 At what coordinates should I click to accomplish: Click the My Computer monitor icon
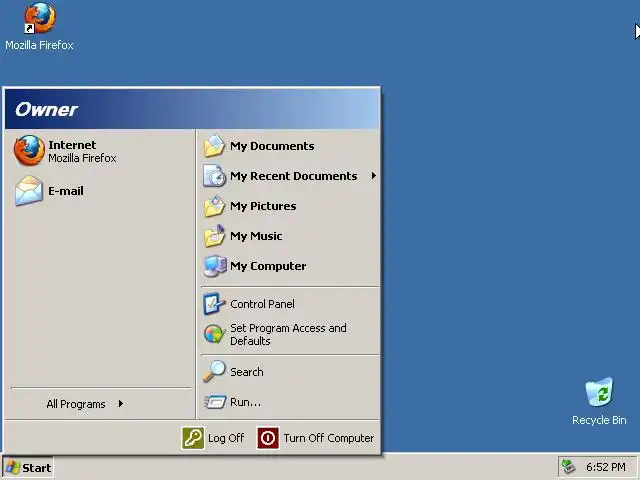pos(215,266)
